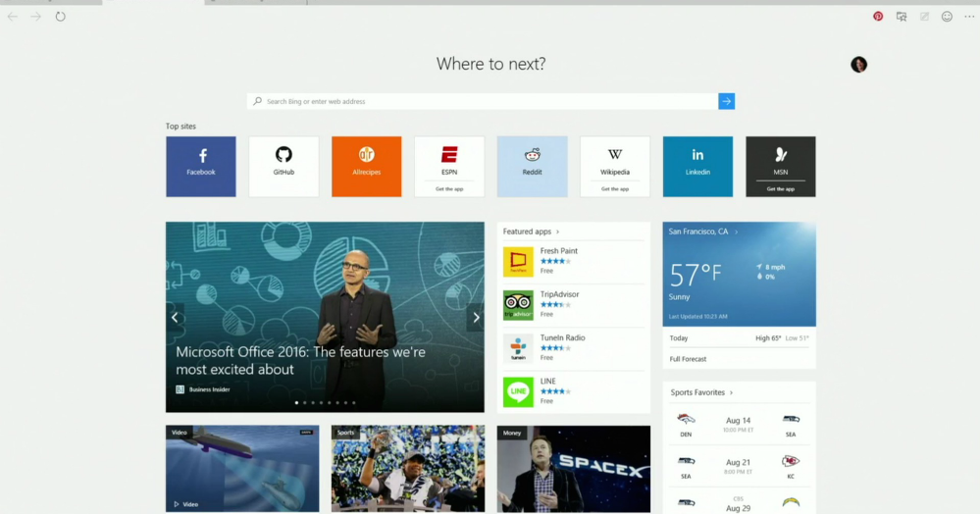The width and height of the screenshot is (980, 514).
Task: Open the GitHub top site tile
Action: (x=284, y=167)
